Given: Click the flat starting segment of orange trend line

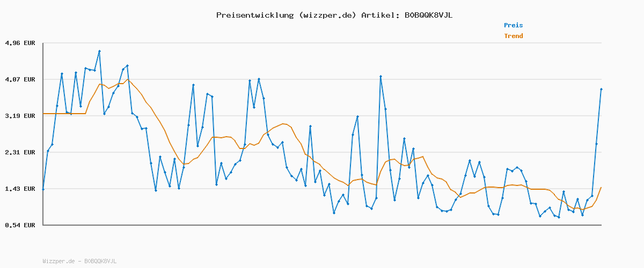Looking at the screenshot, I should pos(64,114).
